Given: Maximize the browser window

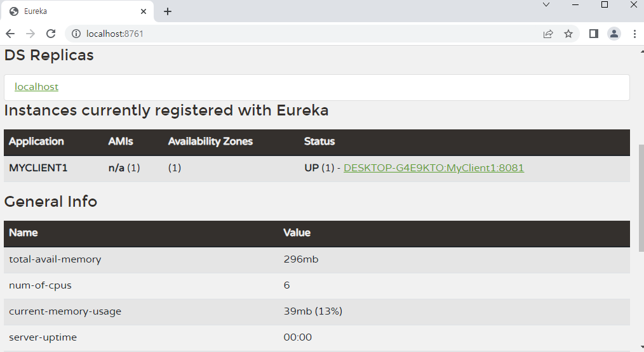Looking at the screenshot, I should 605,4.
